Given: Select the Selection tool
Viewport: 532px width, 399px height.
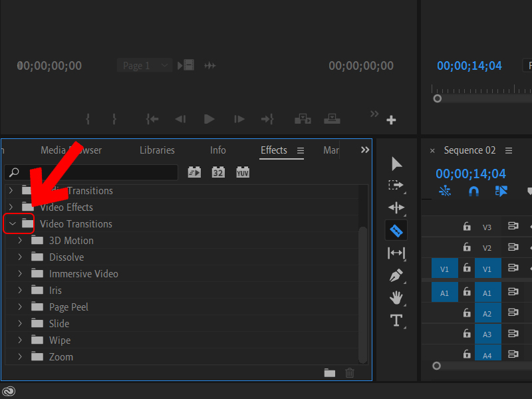Looking at the screenshot, I should tap(396, 164).
